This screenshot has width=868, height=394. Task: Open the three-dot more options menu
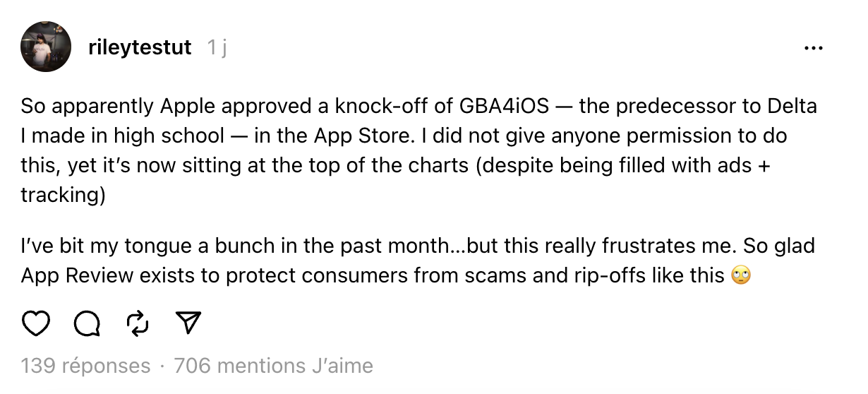point(814,48)
